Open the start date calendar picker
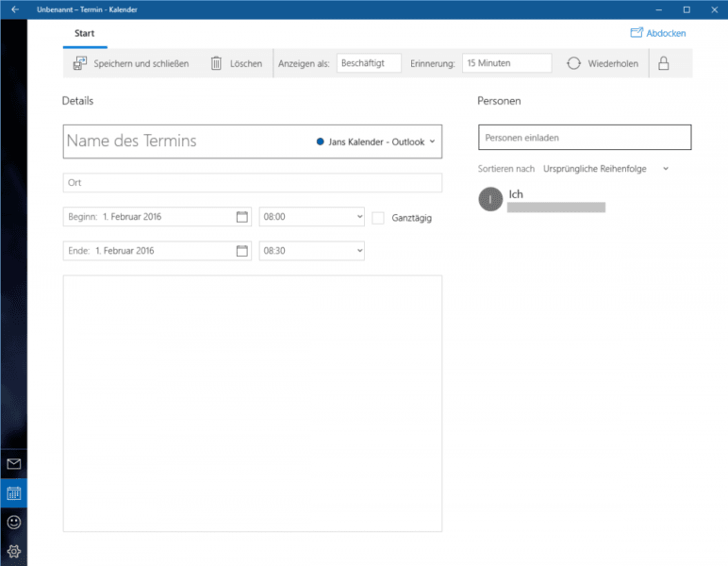 tap(242, 217)
